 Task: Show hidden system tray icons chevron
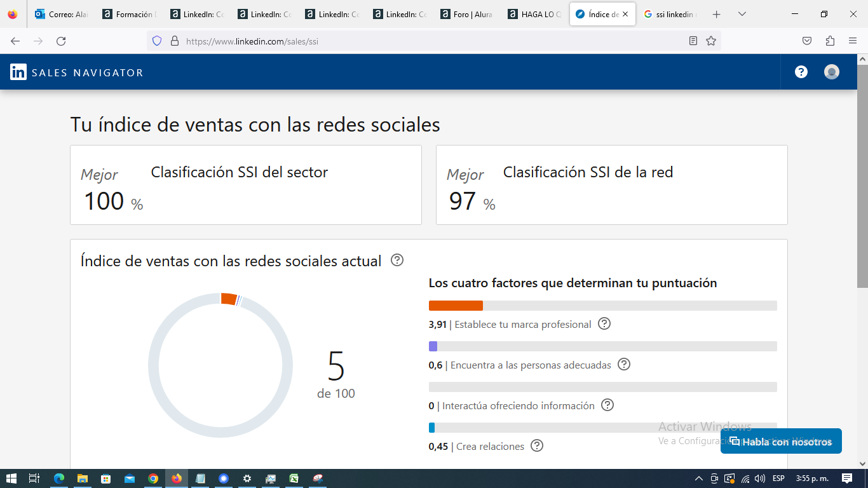(x=699, y=478)
